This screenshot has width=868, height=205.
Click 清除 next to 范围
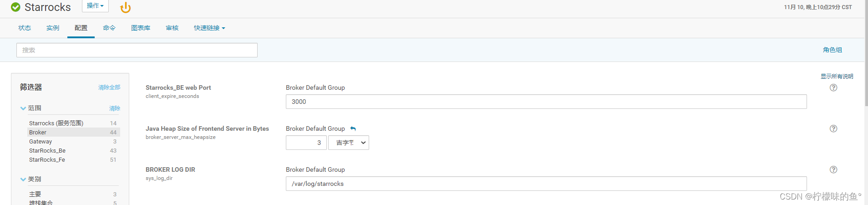coord(115,108)
